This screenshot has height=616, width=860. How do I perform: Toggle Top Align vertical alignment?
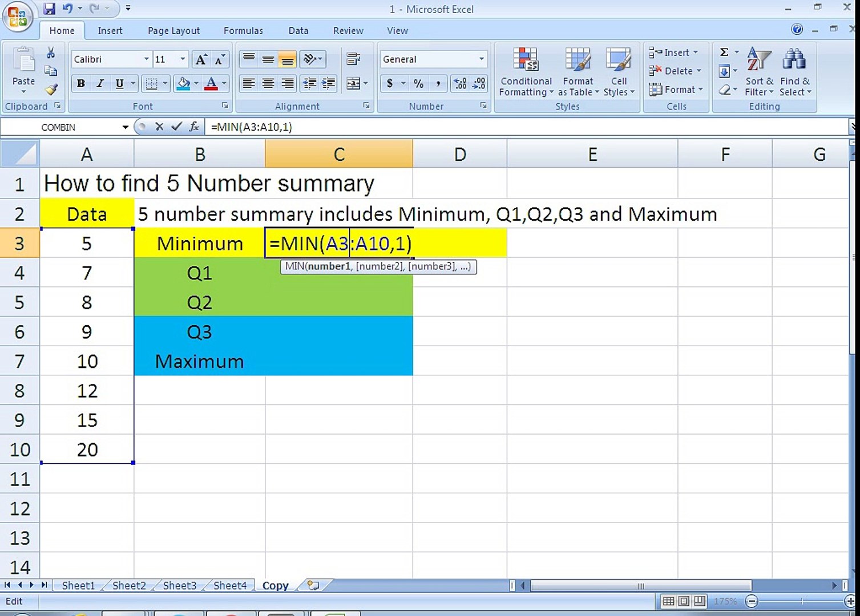click(x=249, y=59)
